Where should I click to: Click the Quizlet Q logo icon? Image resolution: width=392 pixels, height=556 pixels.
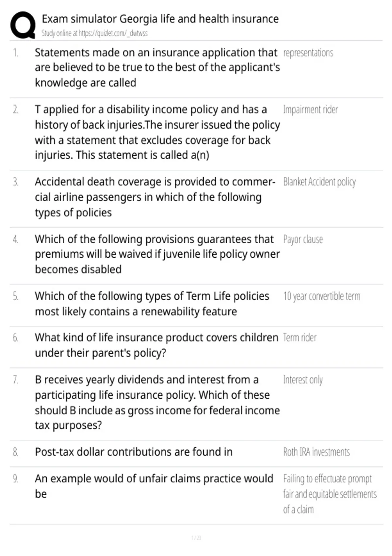click(23, 25)
